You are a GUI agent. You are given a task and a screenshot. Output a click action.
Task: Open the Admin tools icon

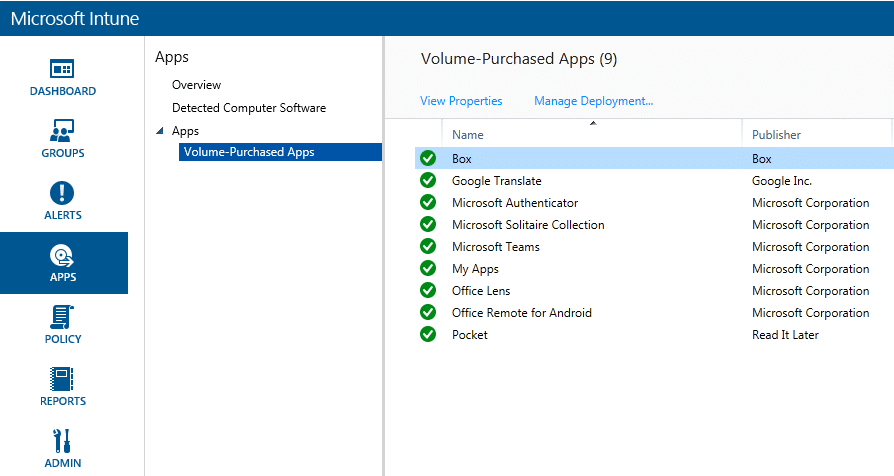point(62,441)
